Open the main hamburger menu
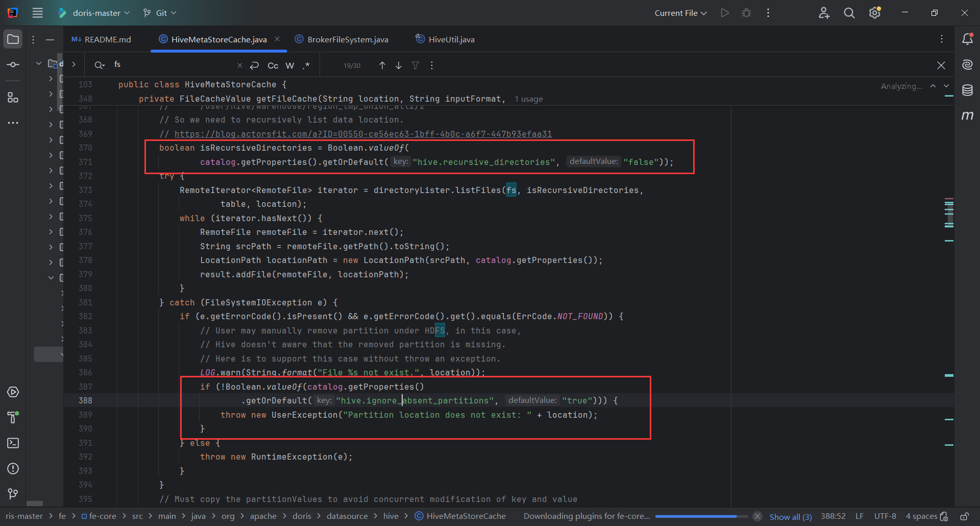This screenshot has height=526, width=980. pyautogui.click(x=37, y=12)
